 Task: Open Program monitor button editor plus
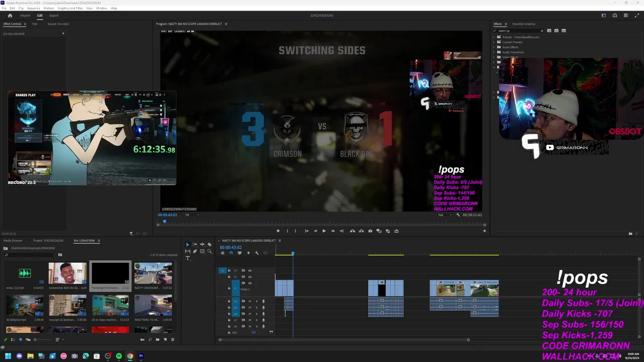[x=485, y=231]
